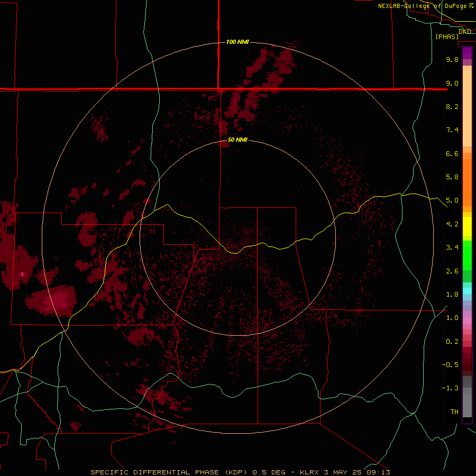
Task: Click the bright green band of the color bar
Action: [x=467, y=255]
